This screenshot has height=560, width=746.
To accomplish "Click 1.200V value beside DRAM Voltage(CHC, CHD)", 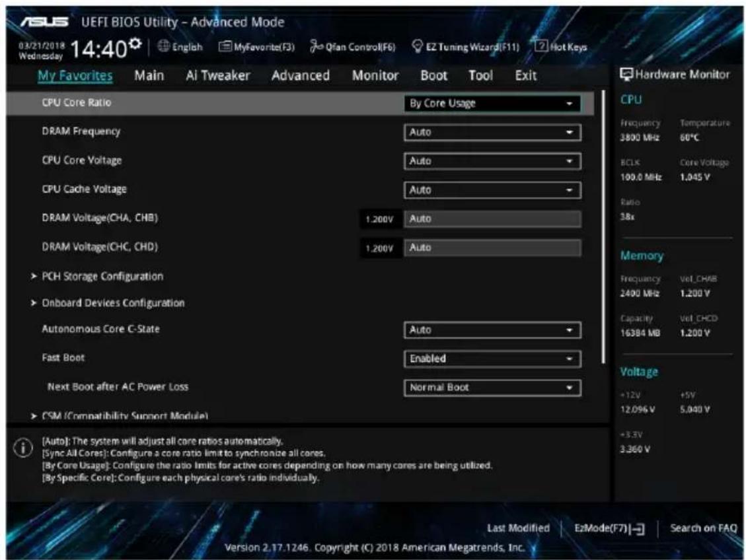I will (x=379, y=248).
